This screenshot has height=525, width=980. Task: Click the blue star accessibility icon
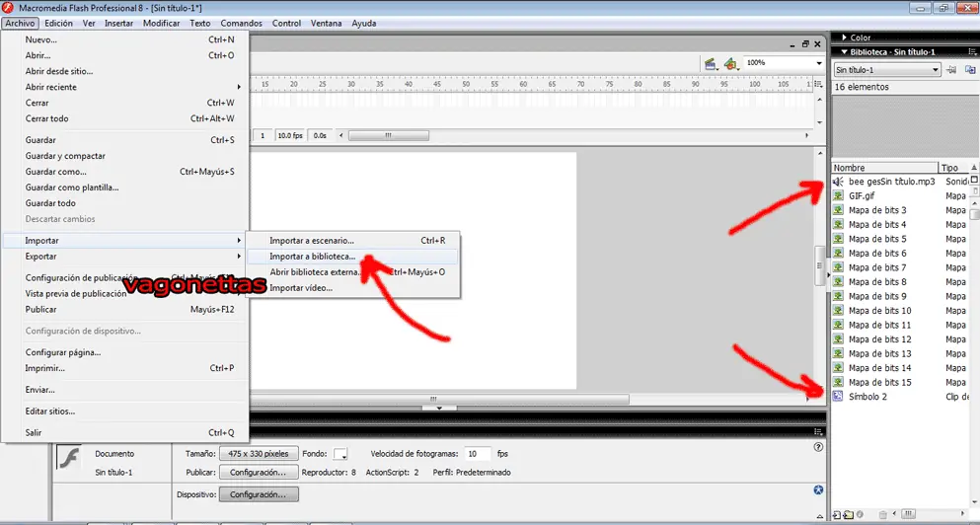(819, 490)
